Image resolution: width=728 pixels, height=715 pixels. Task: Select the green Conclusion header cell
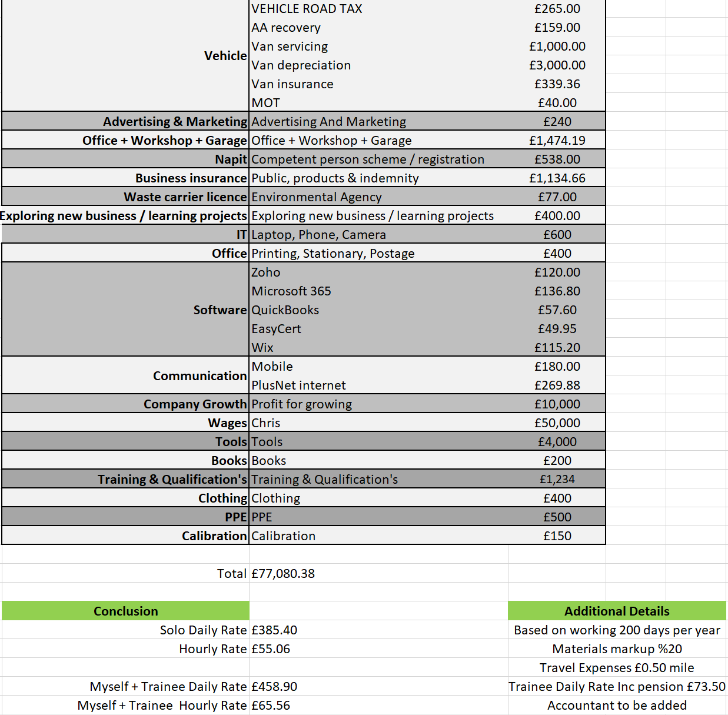(125, 611)
